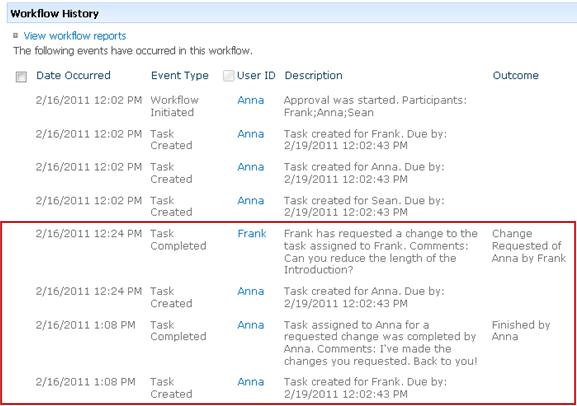Open Anna link in Task created for Anna 12:02 row
577x406 pixels.
251,167
